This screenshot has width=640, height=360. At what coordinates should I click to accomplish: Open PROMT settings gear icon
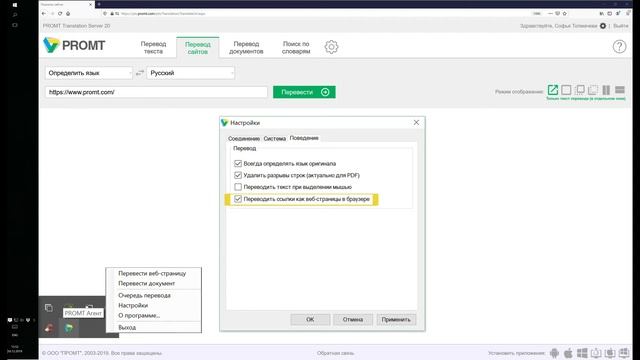[x=331, y=47]
